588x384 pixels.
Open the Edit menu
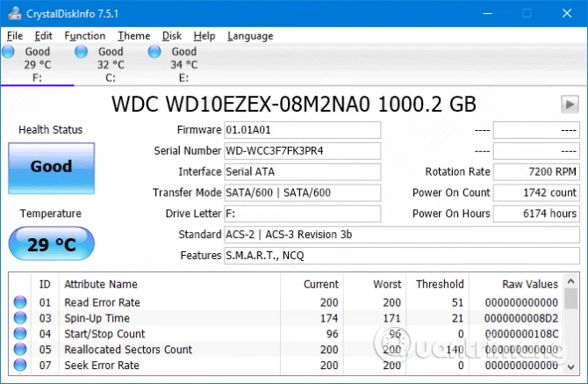[x=44, y=36]
